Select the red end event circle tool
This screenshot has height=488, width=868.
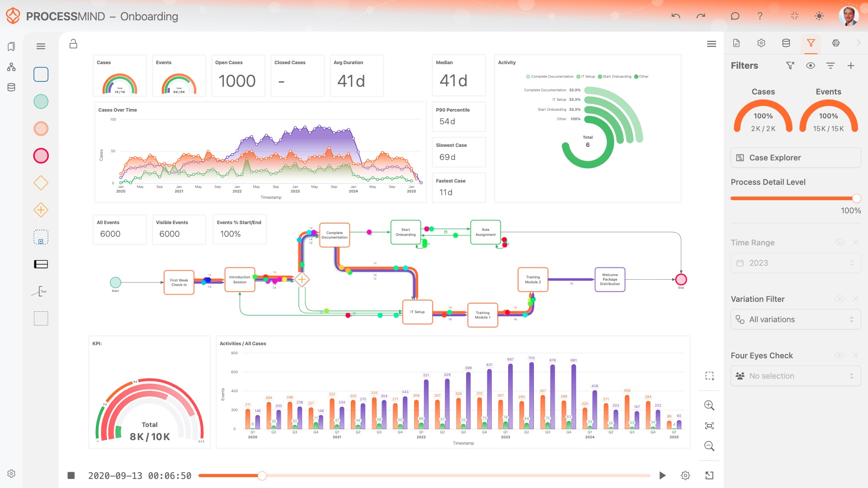(x=41, y=156)
